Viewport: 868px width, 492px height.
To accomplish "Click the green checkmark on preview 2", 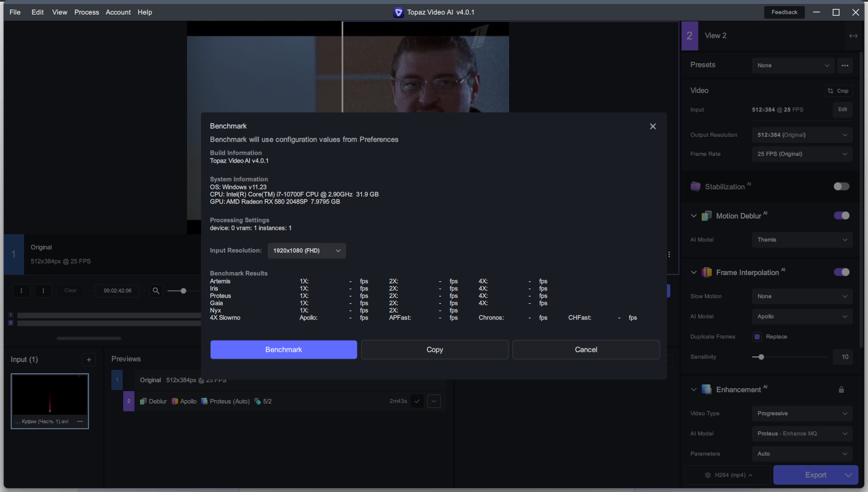I will (x=417, y=401).
